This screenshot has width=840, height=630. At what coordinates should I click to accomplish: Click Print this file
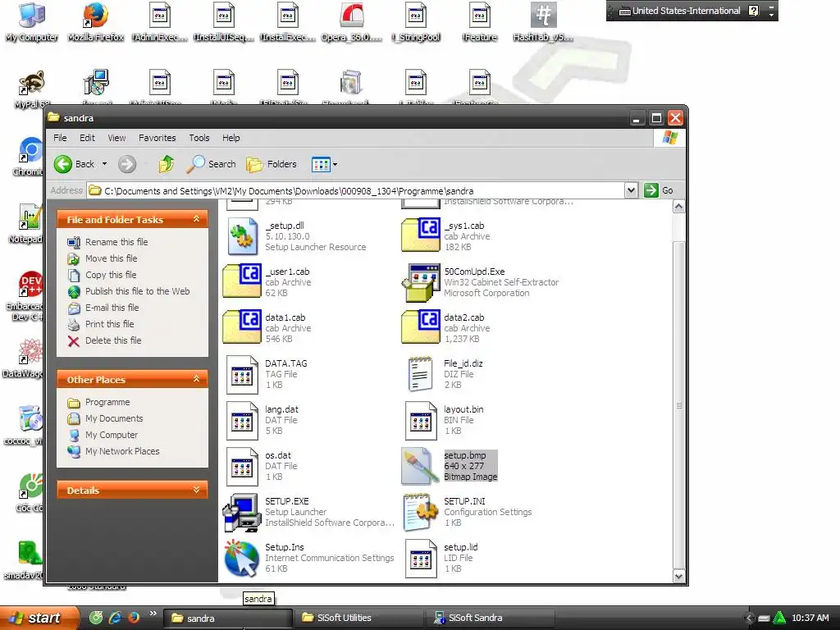click(109, 324)
